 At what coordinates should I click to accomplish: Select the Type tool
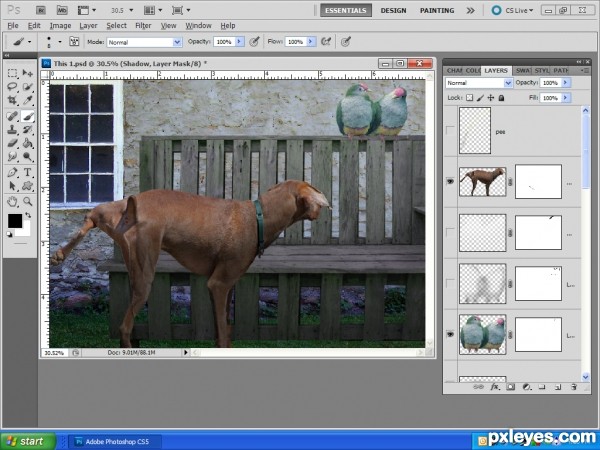[x=28, y=172]
